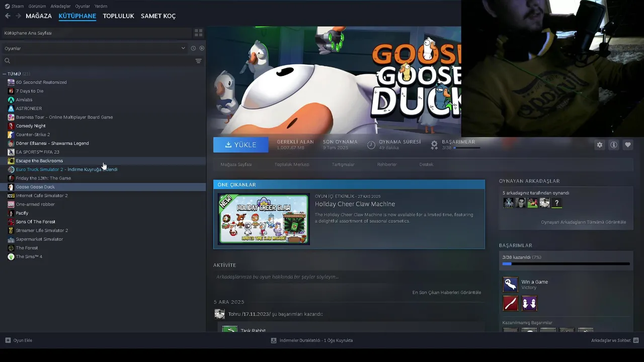Open SAMET KOÇ profile tab
The height and width of the screenshot is (362, 644).
pos(158,16)
